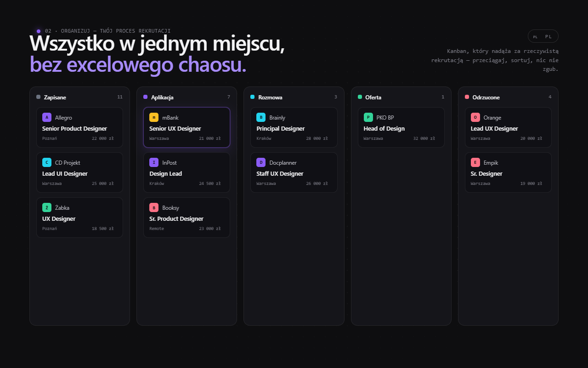Open the Żabka UX Designer card title
Viewport: 588px width, 368px height.
click(x=59, y=219)
